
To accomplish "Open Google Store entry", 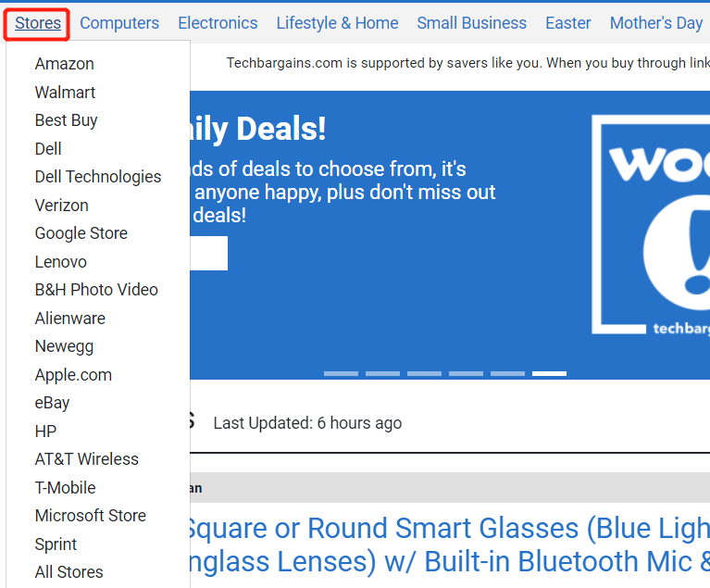I will pos(81,233).
